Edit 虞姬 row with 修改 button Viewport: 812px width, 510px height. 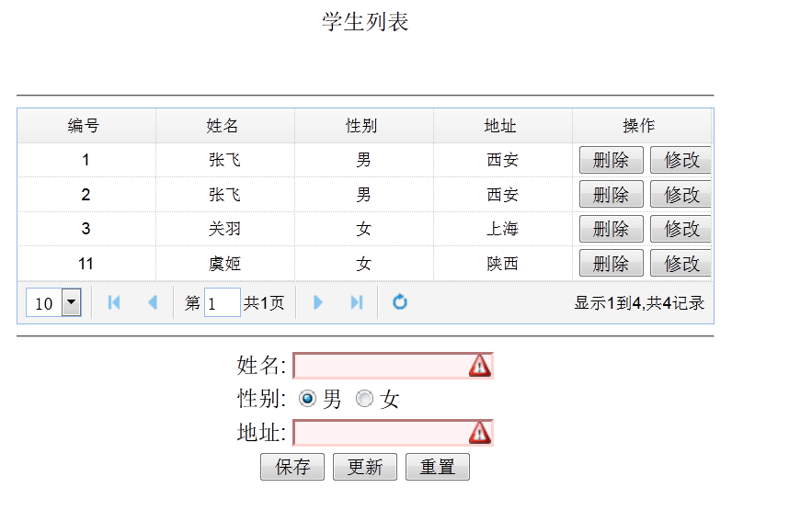click(x=681, y=264)
